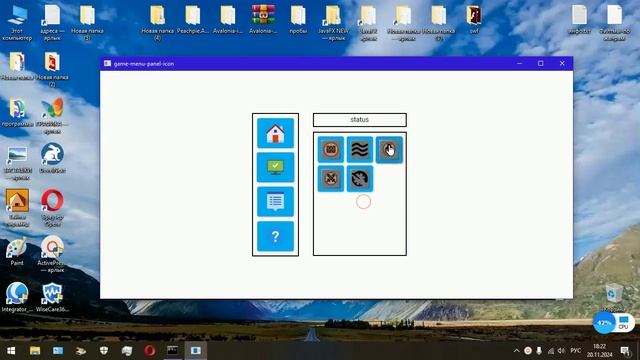This screenshot has height=360, width=640.
Task: Select the monitor with checkmark button
Action: [x=276, y=167]
